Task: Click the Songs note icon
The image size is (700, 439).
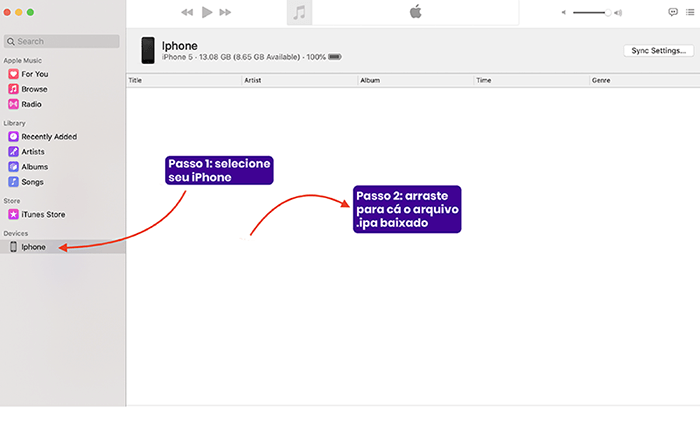Action: [x=13, y=182]
